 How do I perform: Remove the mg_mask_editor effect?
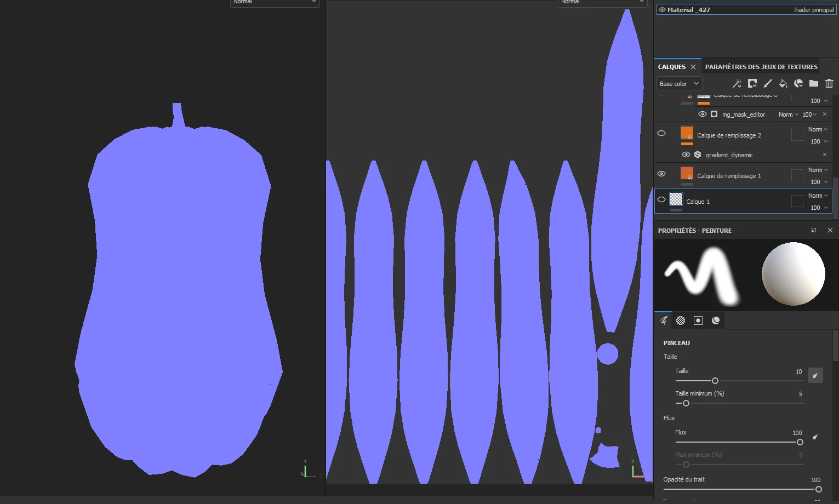(825, 114)
